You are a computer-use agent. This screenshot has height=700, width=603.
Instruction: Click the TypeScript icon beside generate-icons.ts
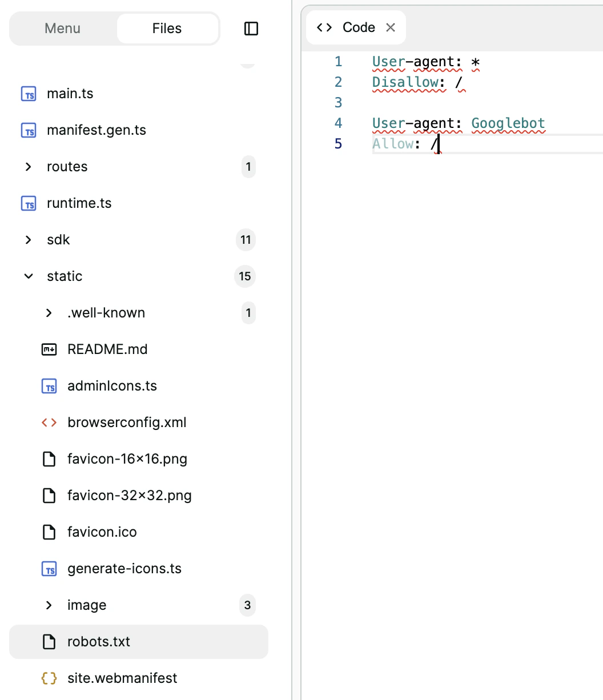click(49, 568)
